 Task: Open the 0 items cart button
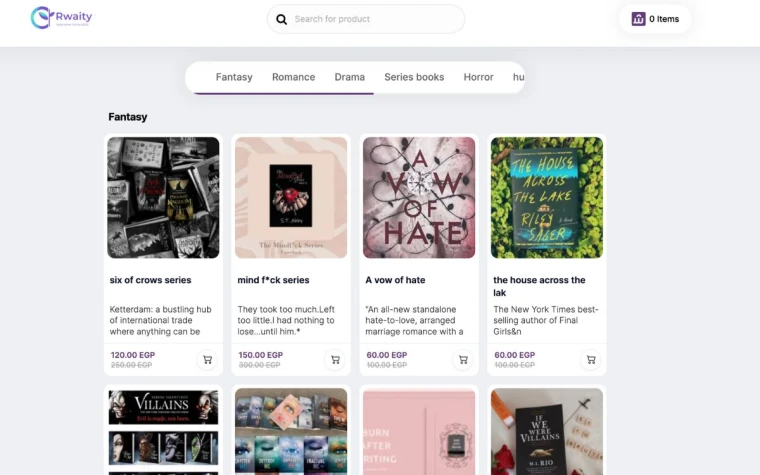pyautogui.click(x=655, y=19)
